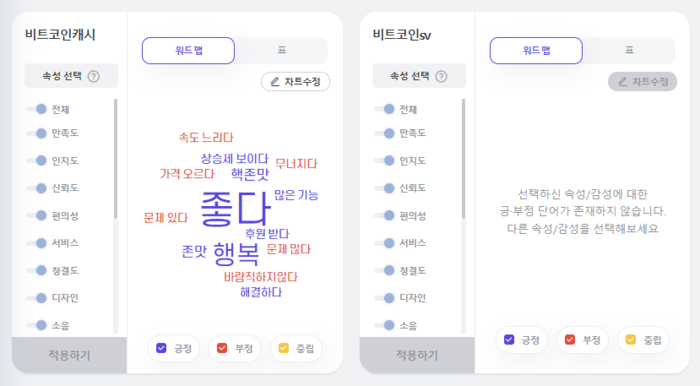
Task: Uncheck the 긍정 checkbox under 비트코인캐시 word map
Action: 161,348
